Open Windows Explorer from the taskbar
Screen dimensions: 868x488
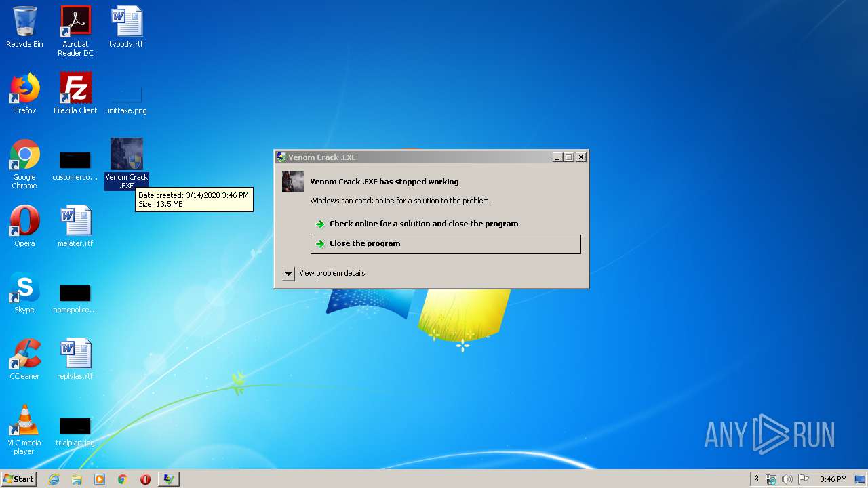pos(77,479)
